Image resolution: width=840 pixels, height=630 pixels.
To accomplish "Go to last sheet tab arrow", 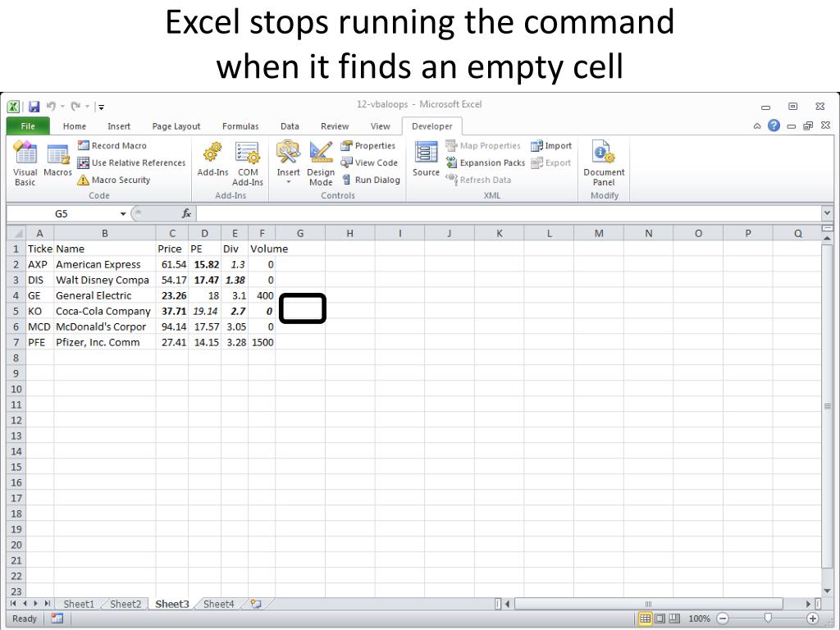I will click(x=47, y=604).
